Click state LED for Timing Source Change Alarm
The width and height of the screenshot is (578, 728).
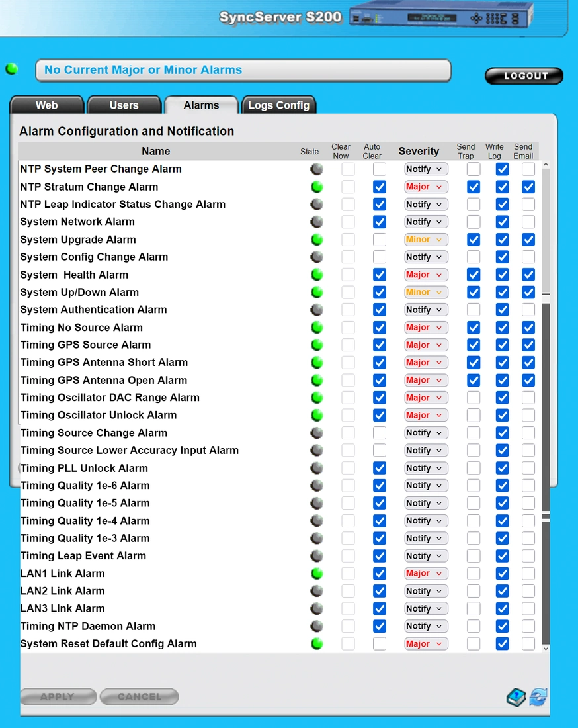pos(317,433)
